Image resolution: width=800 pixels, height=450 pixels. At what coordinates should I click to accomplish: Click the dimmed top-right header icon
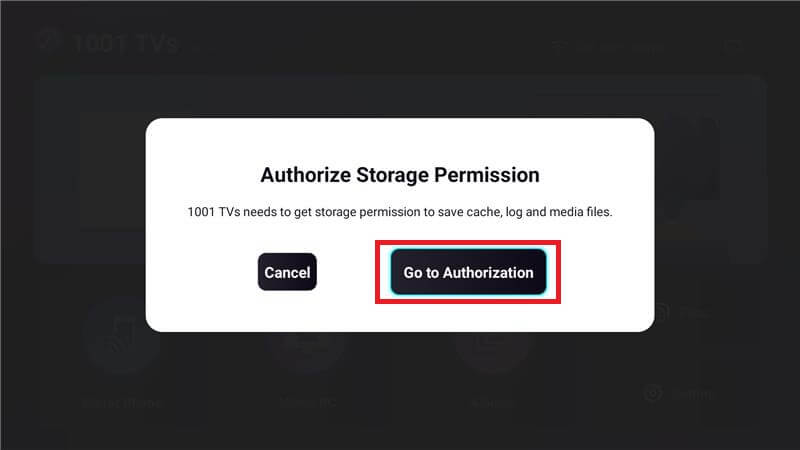pos(734,47)
